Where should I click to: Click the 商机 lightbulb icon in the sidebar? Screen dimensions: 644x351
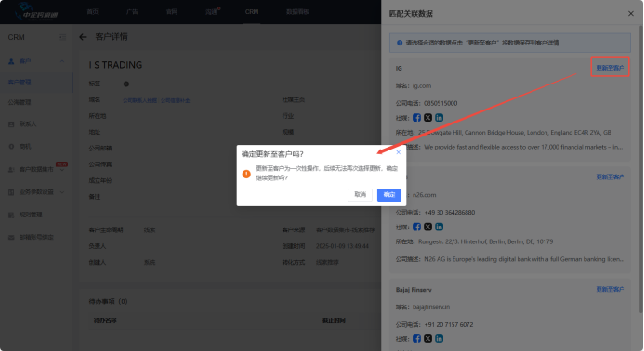point(11,147)
